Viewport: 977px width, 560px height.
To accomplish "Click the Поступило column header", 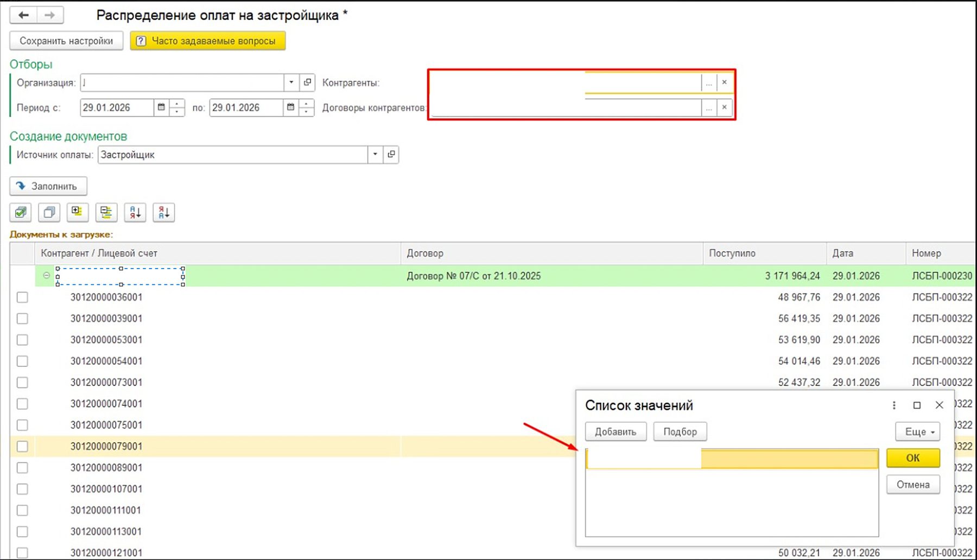I will tap(765, 253).
